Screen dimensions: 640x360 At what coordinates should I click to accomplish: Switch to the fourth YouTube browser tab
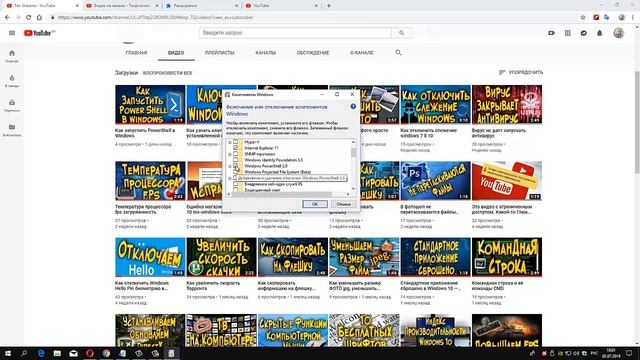(281, 6)
